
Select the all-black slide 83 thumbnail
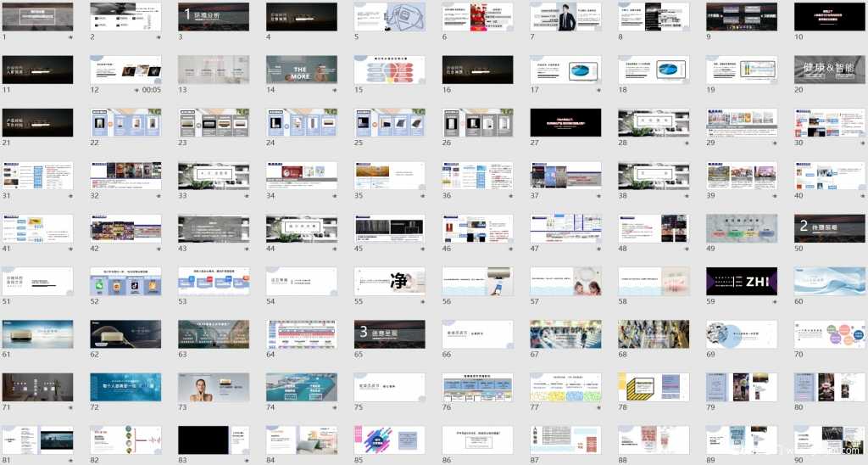[213, 440]
